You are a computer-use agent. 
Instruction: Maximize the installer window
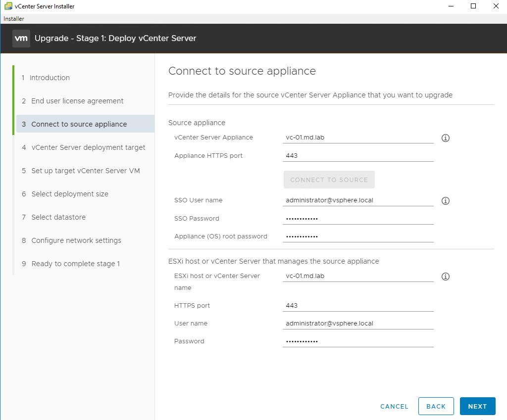(473, 6)
